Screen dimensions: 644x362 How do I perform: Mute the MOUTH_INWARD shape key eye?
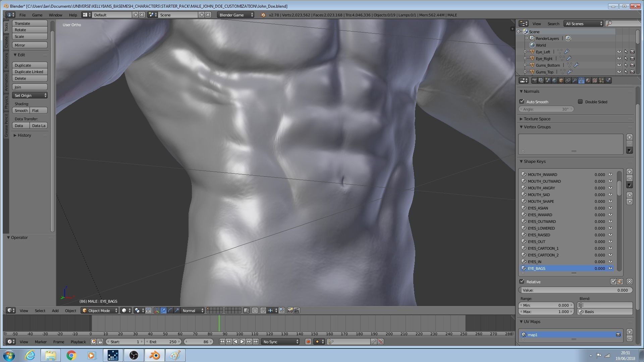tap(610, 174)
